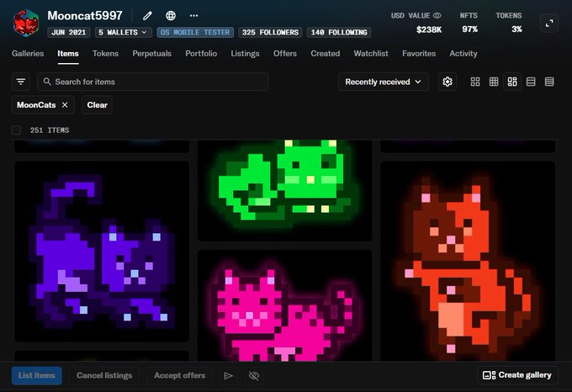572x392 pixels.
Task: Click the Tokens 3% stat
Action: point(509,23)
